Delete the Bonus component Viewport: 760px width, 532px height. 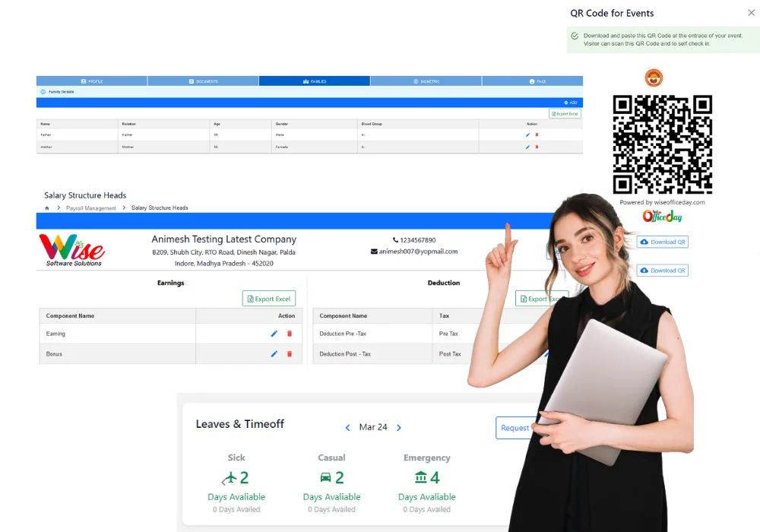pyautogui.click(x=290, y=354)
